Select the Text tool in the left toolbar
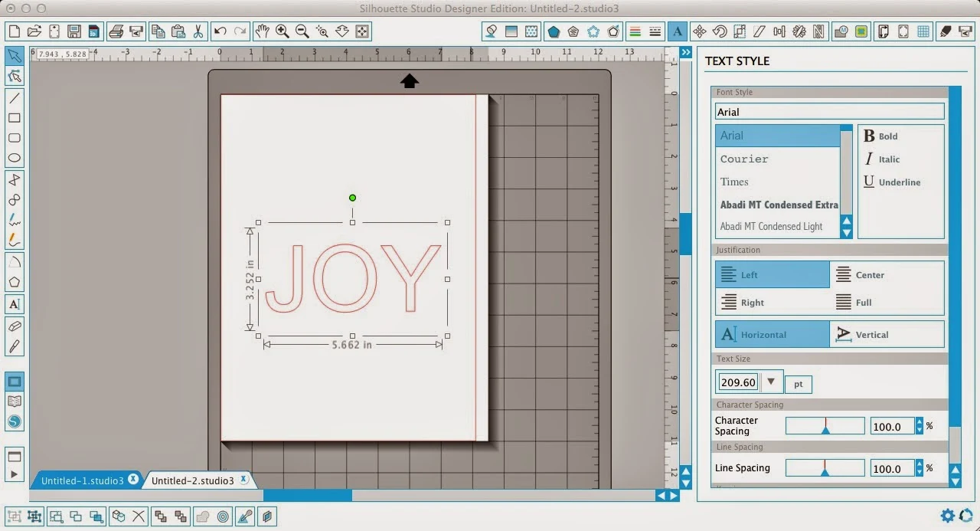The width and height of the screenshot is (980, 531). (15, 304)
